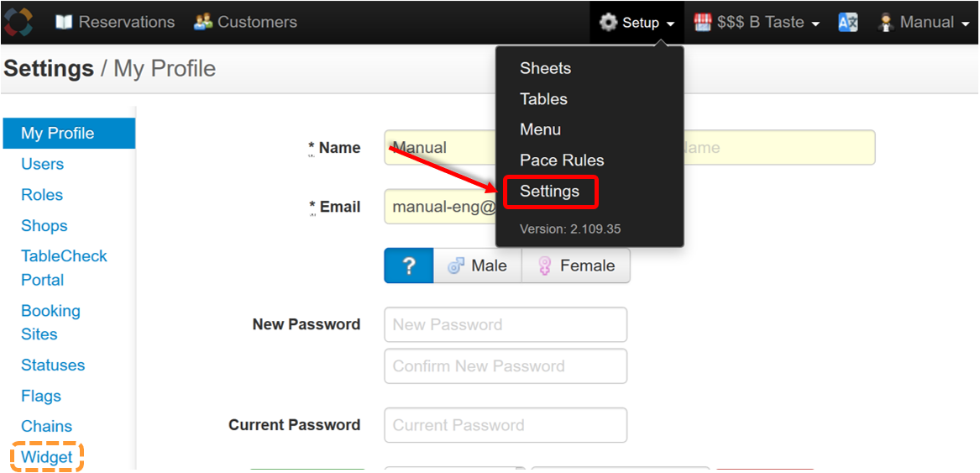Expand the Manual user dropdown arrow

tap(966, 24)
